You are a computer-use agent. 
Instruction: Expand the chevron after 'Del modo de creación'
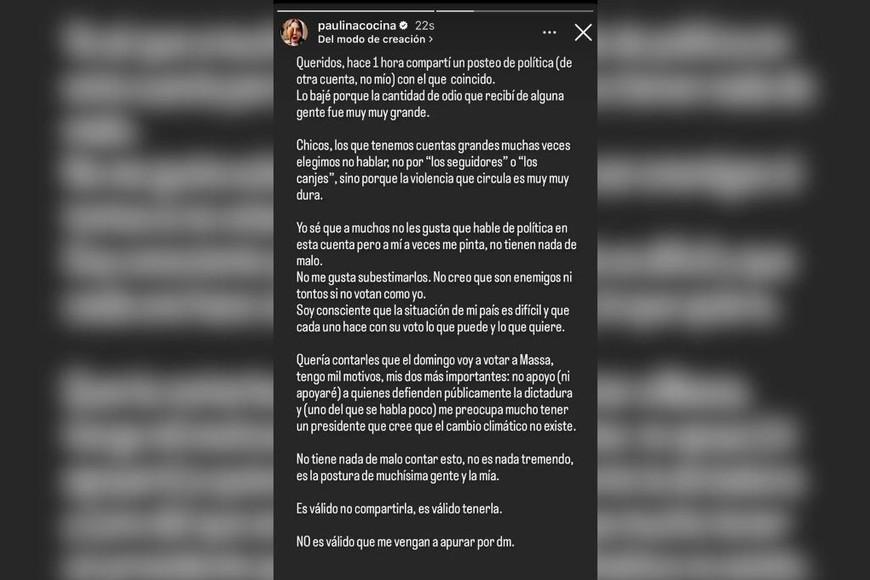tap(431, 39)
